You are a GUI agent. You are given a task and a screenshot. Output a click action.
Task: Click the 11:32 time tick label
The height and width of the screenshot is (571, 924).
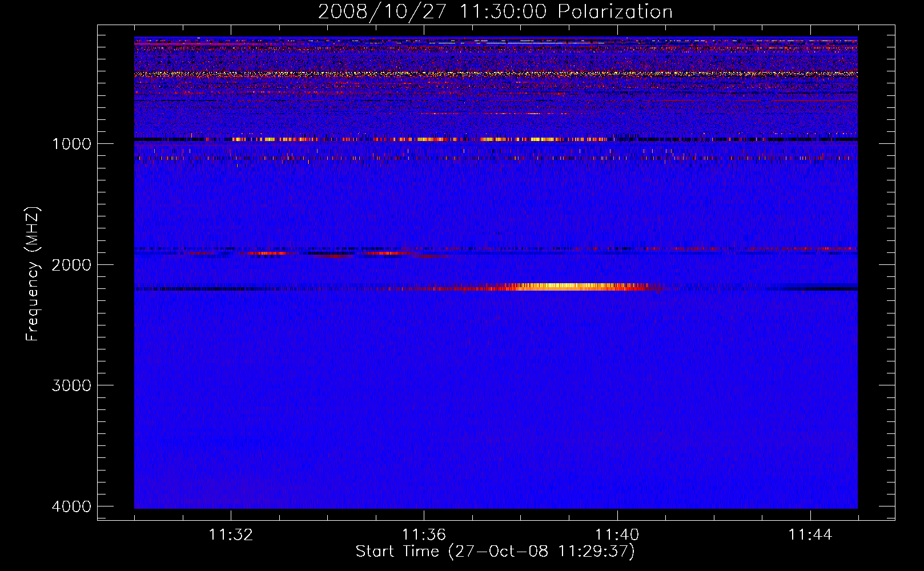point(231,535)
